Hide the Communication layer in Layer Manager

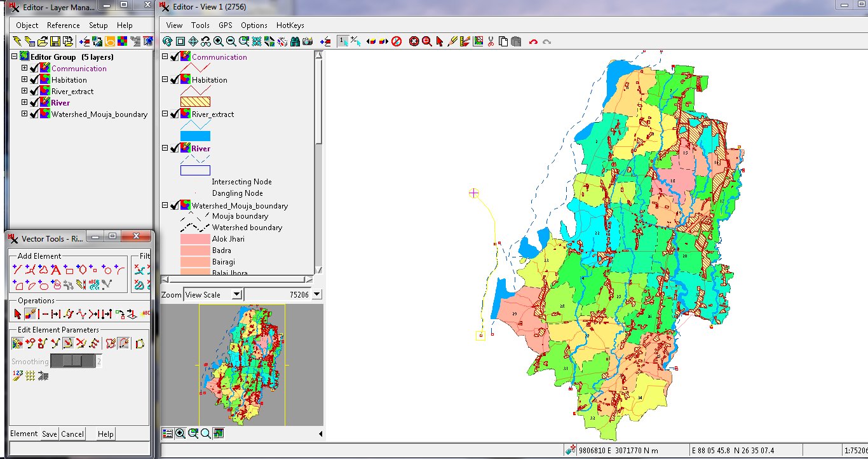(34, 69)
